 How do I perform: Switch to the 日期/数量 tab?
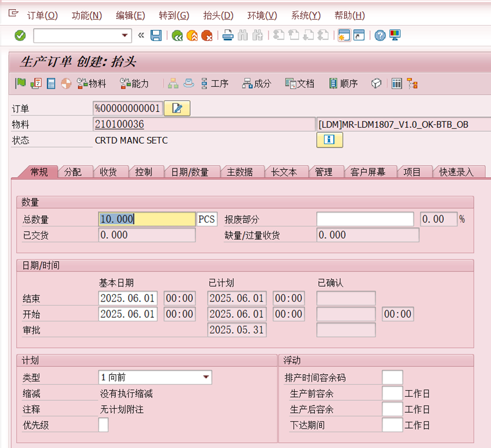pyautogui.click(x=190, y=172)
